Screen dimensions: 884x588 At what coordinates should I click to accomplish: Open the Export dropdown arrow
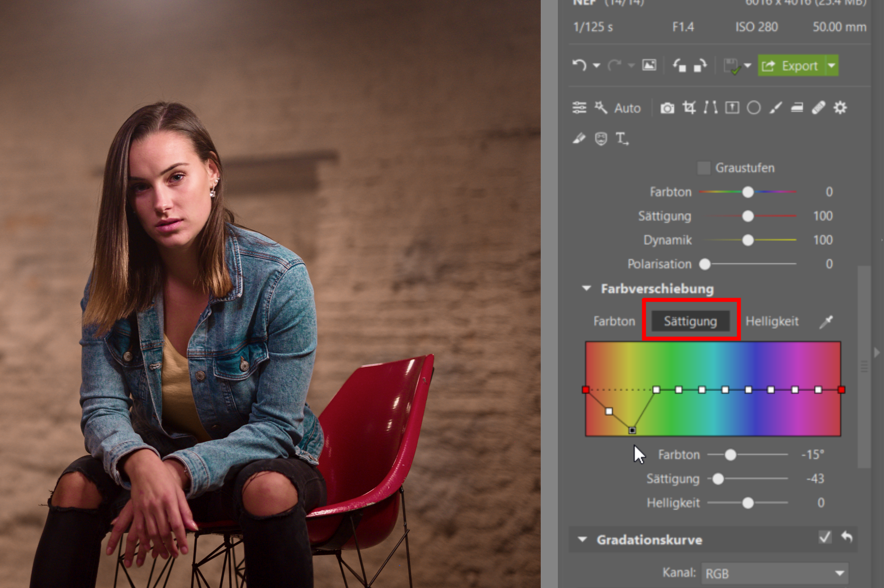[x=832, y=65]
